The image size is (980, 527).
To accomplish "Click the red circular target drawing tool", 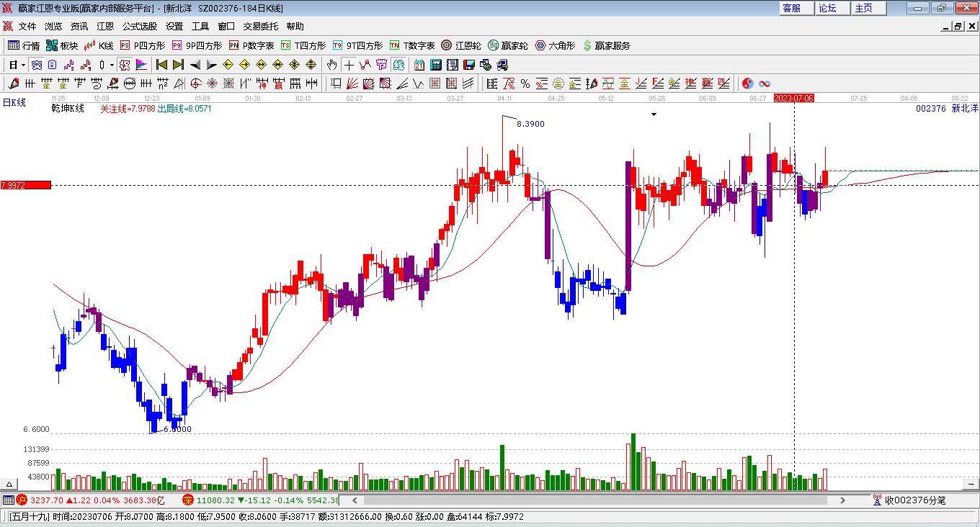I will pyautogui.click(x=195, y=84).
